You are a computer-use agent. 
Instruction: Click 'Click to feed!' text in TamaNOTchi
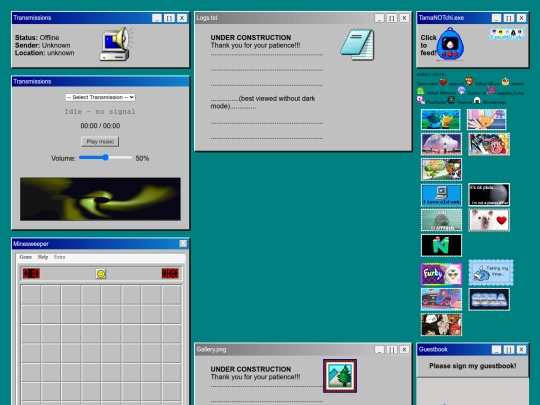[428, 45]
